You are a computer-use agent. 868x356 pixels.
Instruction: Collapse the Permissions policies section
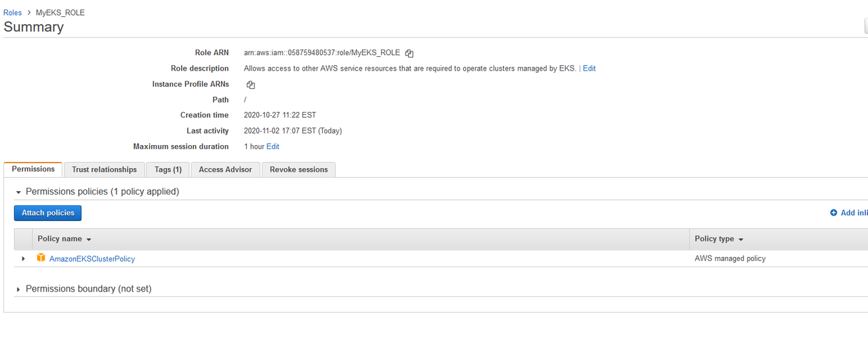(x=19, y=192)
